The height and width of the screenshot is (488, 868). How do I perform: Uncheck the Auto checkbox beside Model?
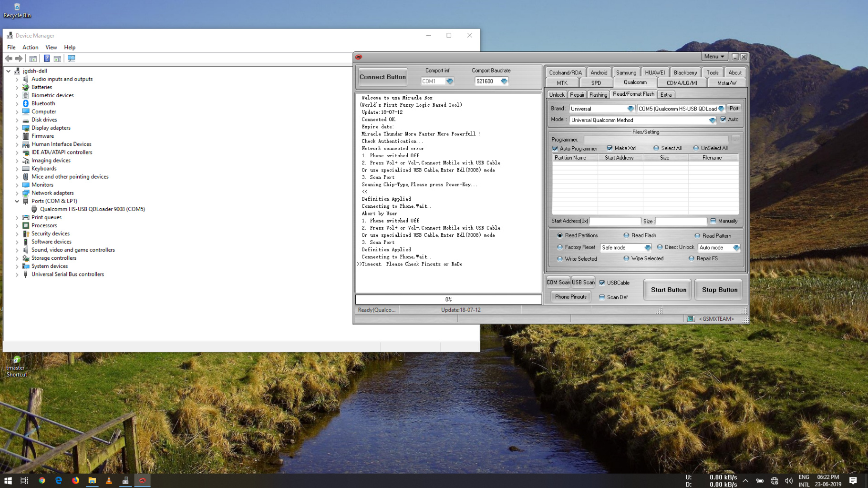click(x=723, y=119)
